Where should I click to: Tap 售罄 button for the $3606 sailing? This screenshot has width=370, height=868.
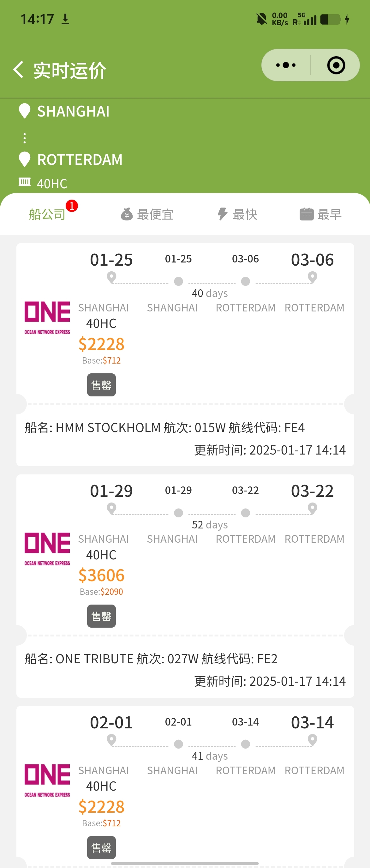coord(101,616)
